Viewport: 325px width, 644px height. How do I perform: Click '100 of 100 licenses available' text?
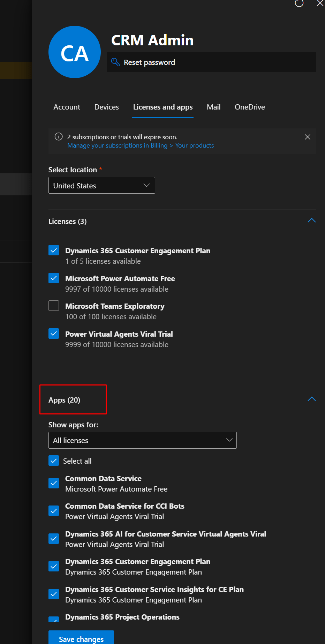(x=111, y=317)
